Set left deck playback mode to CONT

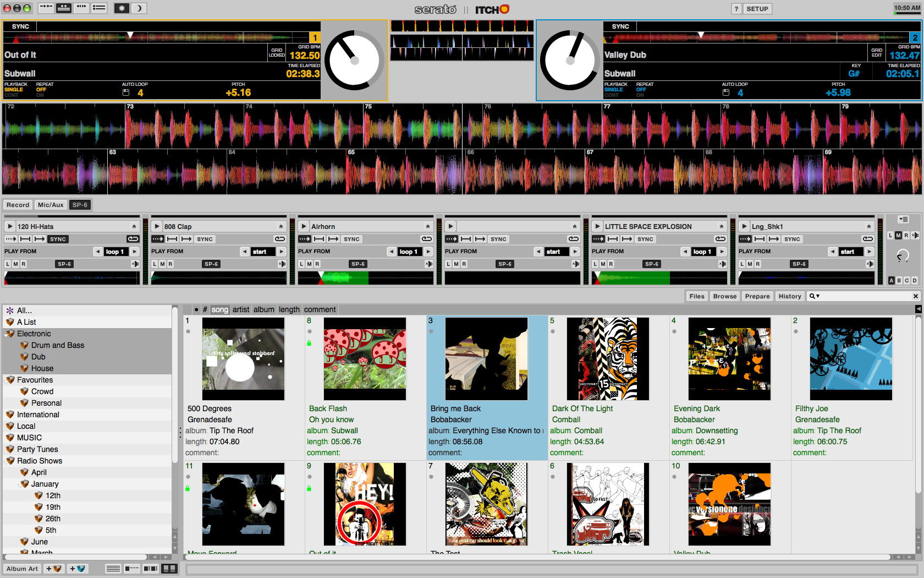tap(12, 95)
